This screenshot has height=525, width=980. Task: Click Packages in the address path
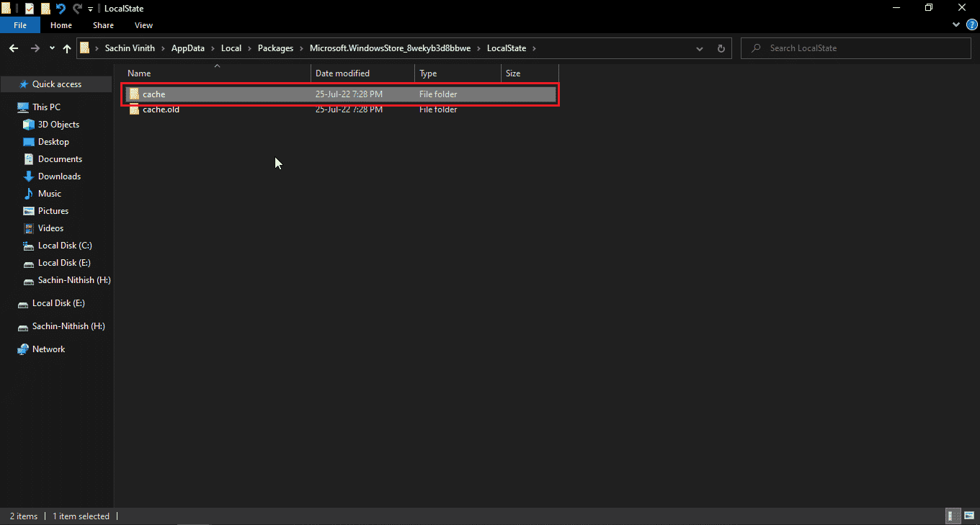pyautogui.click(x=276, y=48)
